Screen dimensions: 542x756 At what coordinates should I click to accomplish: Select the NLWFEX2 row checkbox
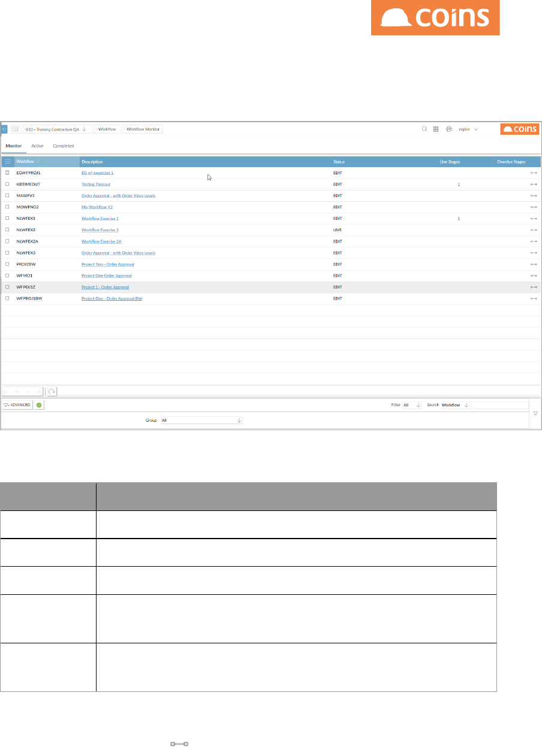pyautogui.click(x=8, y=230)
